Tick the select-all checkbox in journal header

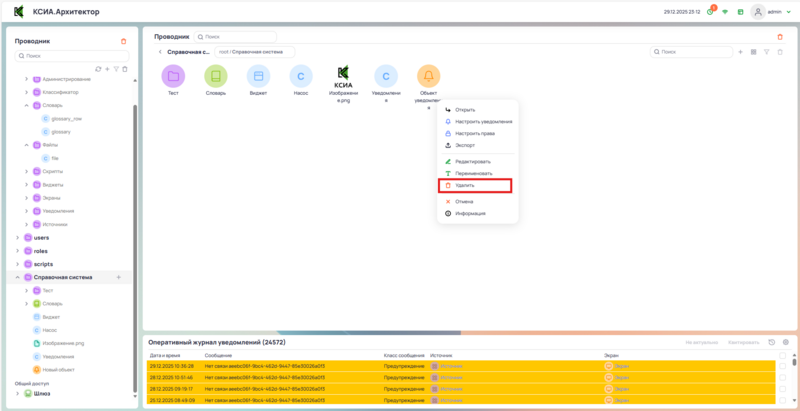(784, 355)
